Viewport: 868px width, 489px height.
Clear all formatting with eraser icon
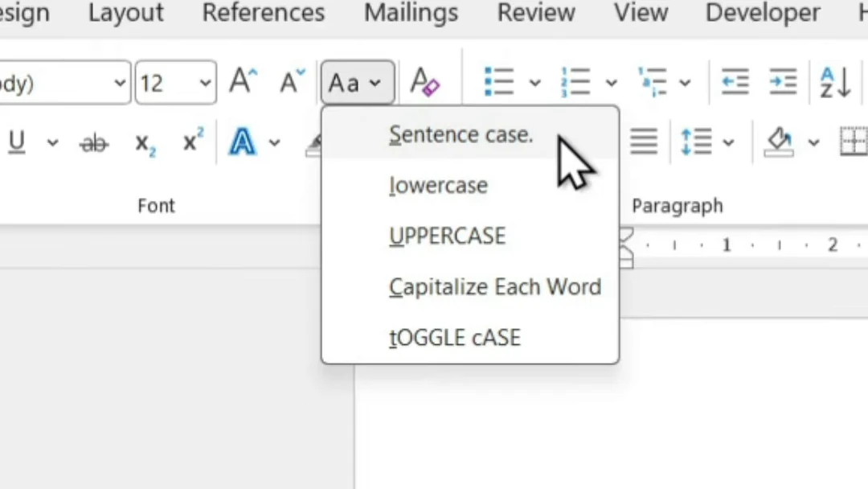click(424, 82)
